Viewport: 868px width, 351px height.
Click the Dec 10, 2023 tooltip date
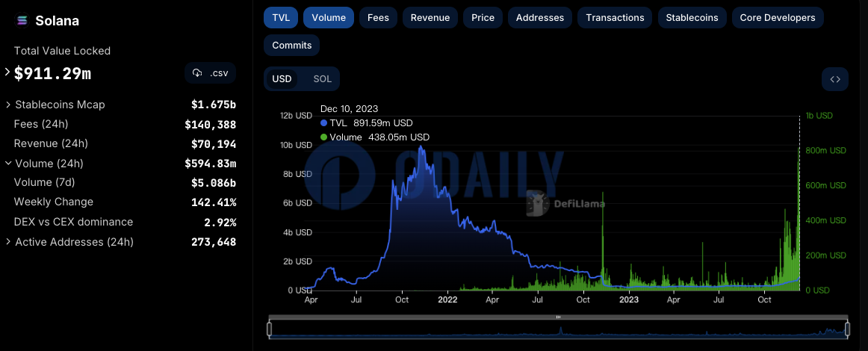coord(350,109)
